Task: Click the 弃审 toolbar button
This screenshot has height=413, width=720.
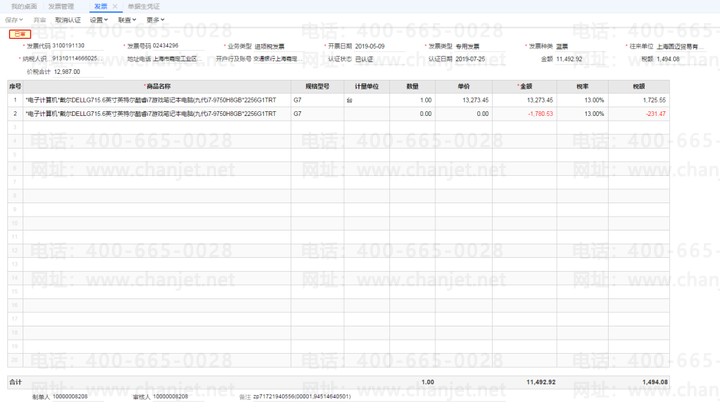Action: 39,20
